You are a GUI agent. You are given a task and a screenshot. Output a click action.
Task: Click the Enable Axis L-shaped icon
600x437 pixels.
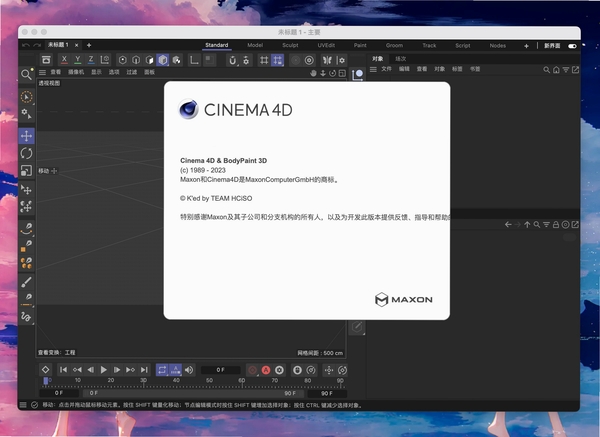coord(194,60)
